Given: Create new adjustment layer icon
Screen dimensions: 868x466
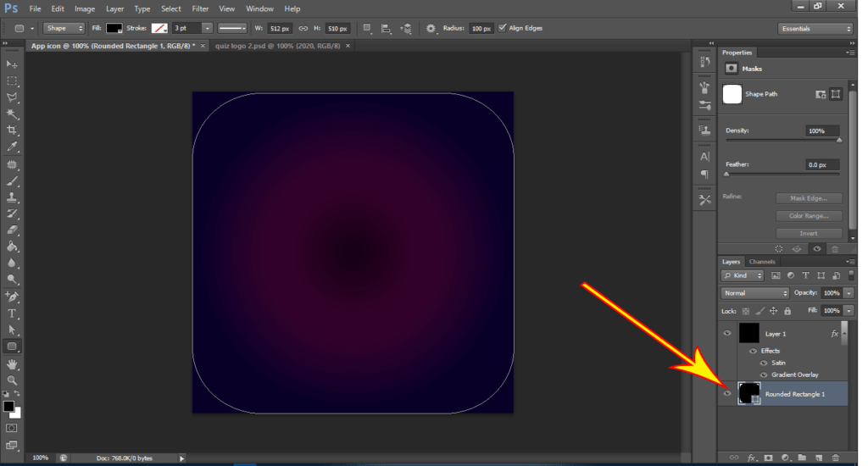Looking at the screenshot, I should (x=785, y=458).
